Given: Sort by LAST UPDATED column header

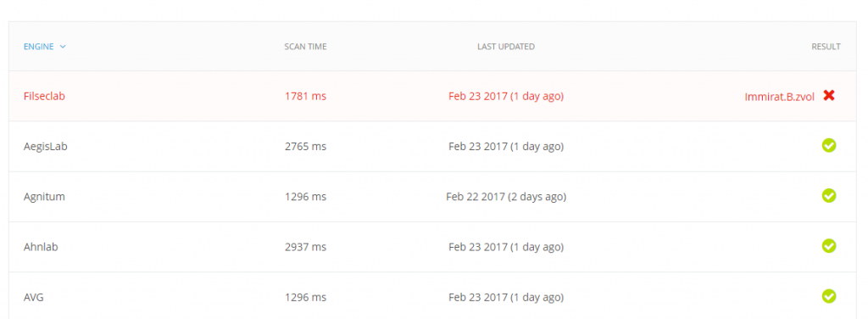Looking at the screenshot, I should pyautogui.click(x=506, y=47).
